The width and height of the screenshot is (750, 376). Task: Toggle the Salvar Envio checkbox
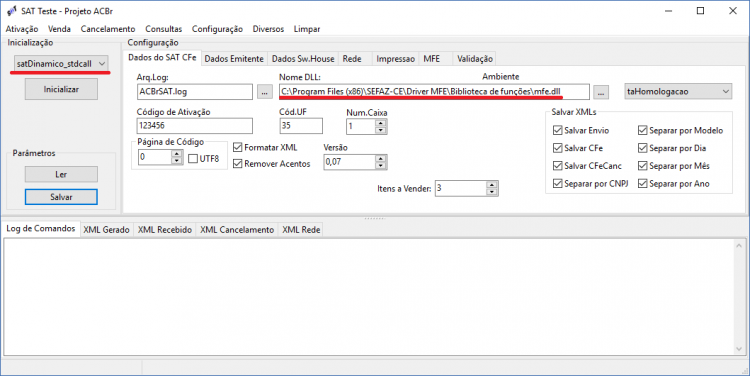[557, 130]
